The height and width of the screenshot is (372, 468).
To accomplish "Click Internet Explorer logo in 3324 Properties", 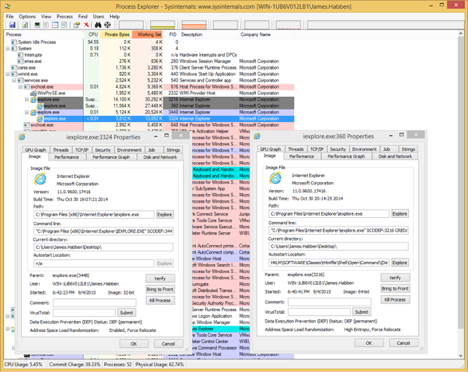I will click(40, 179).
